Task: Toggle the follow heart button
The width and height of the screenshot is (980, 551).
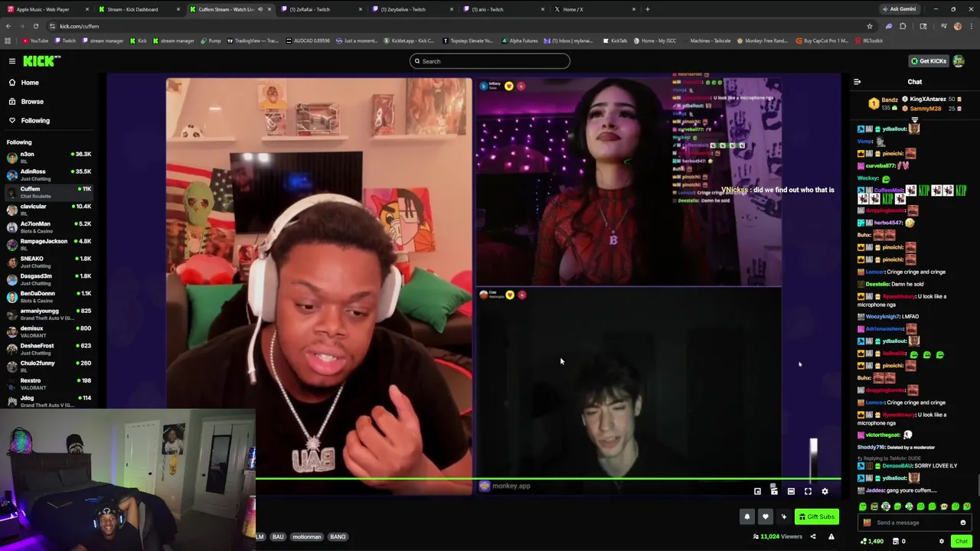Action: pos(765,517)
